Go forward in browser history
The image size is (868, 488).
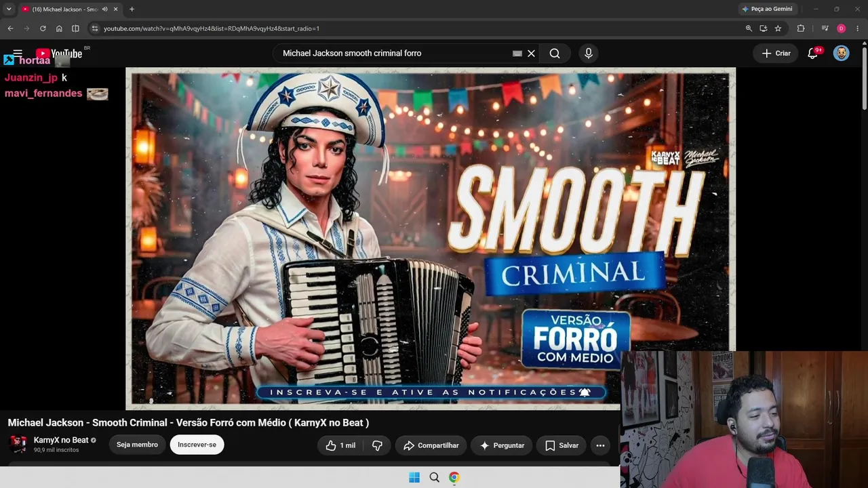point(26,28)
